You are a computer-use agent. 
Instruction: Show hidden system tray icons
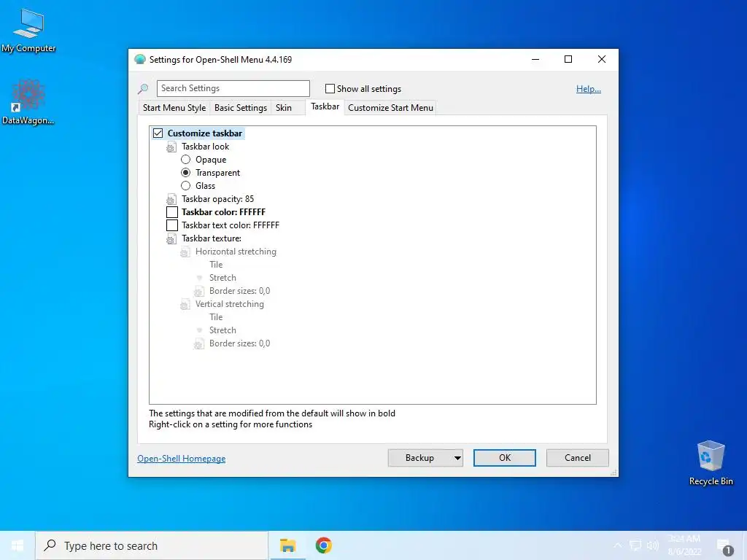(x=618, y=545)
